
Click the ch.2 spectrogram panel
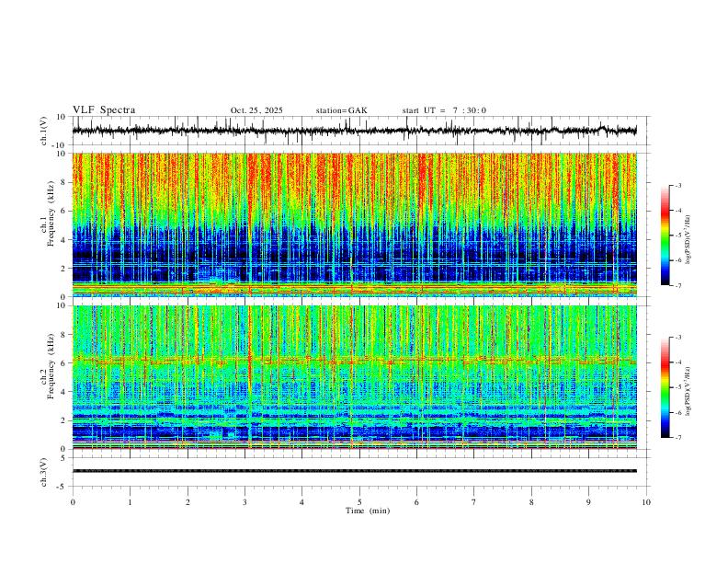pyautogui.click(x=354, y=377)
